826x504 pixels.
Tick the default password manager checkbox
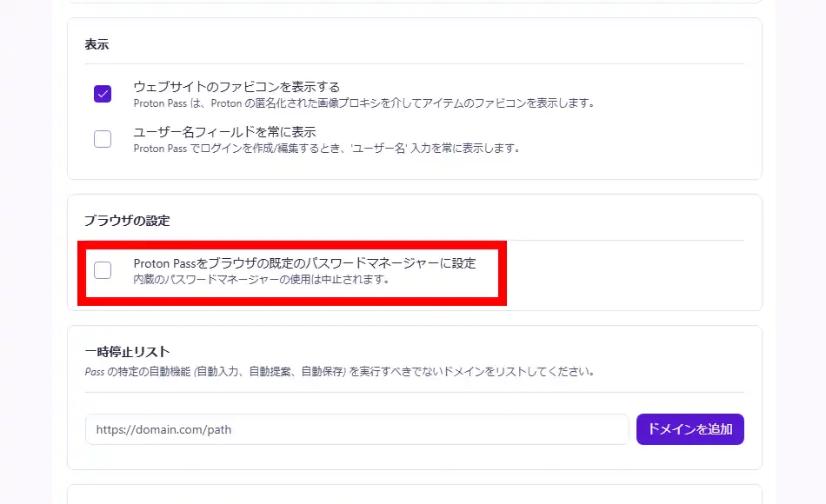[x=103, y=270]
